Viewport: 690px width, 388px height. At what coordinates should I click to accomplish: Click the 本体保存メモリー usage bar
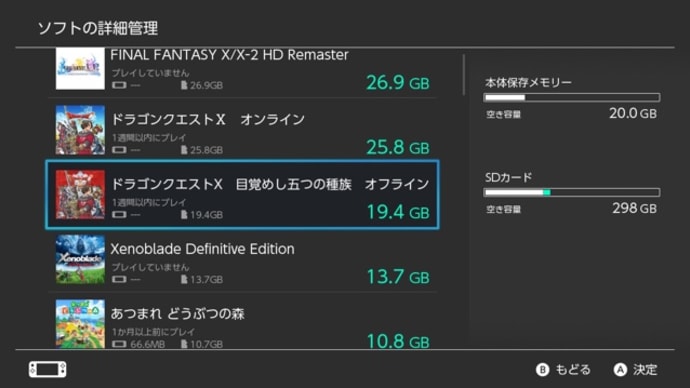point(572,97)
